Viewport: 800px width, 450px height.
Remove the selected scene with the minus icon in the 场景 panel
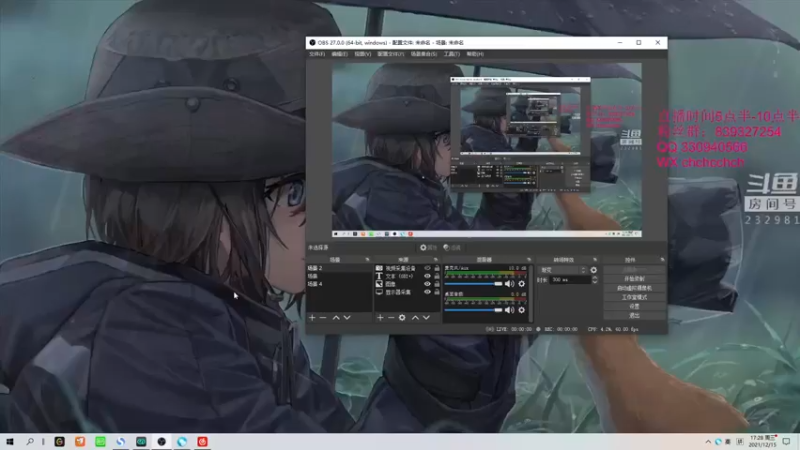[323, 318]
